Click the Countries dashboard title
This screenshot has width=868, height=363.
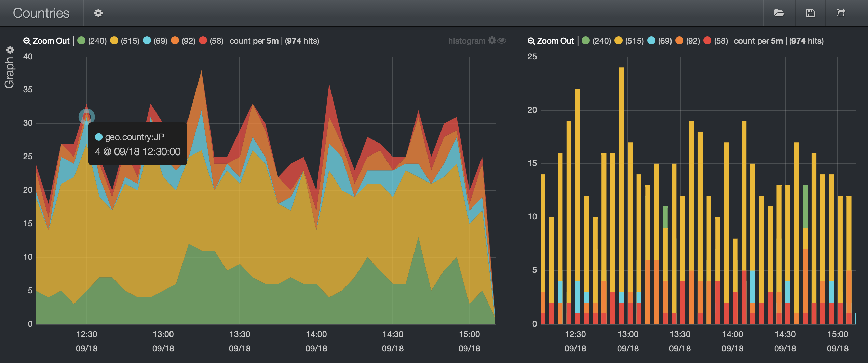pos(41,13)
